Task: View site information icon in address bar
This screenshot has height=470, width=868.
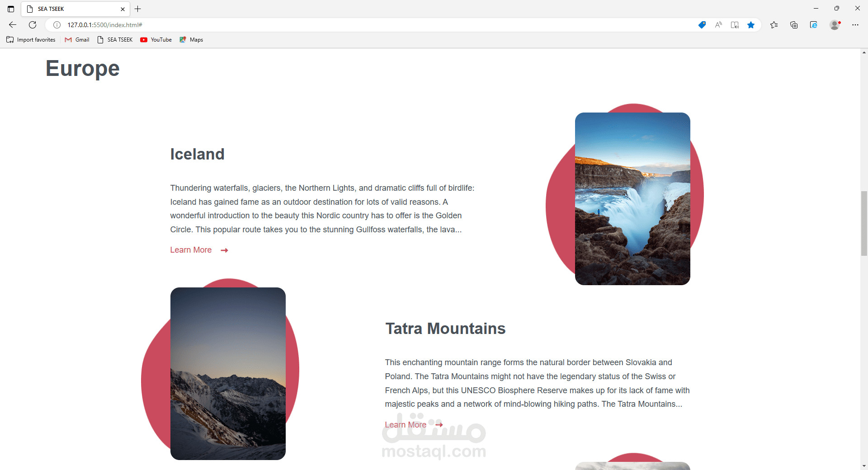Action: click(57, 25)
